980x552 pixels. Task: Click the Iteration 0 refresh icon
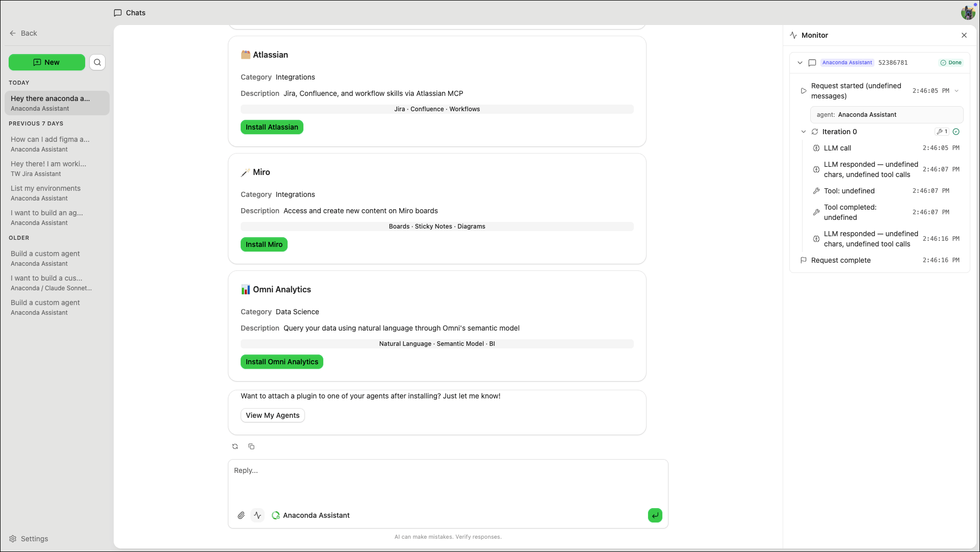815,132
